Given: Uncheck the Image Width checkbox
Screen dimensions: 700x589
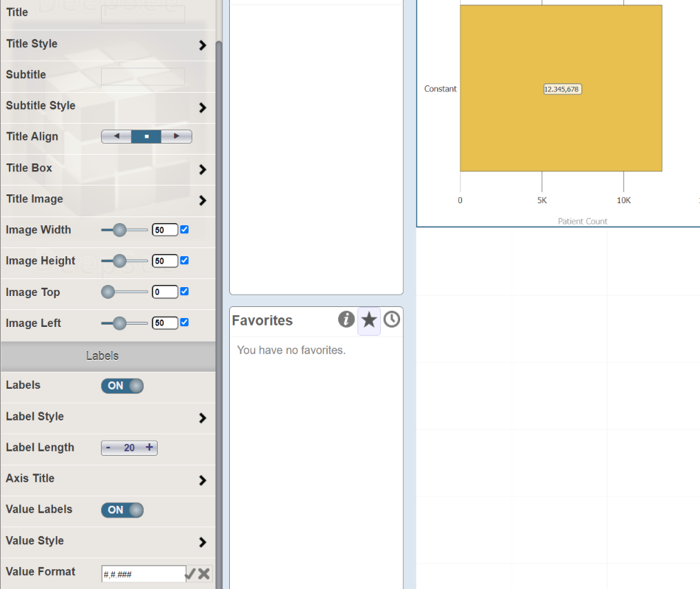Looking at the screenshot, I should tap(184, 230).
